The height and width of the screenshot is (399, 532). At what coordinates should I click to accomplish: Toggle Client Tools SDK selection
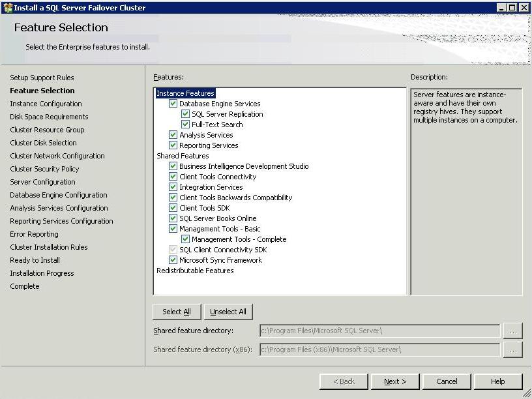[173, 207]
